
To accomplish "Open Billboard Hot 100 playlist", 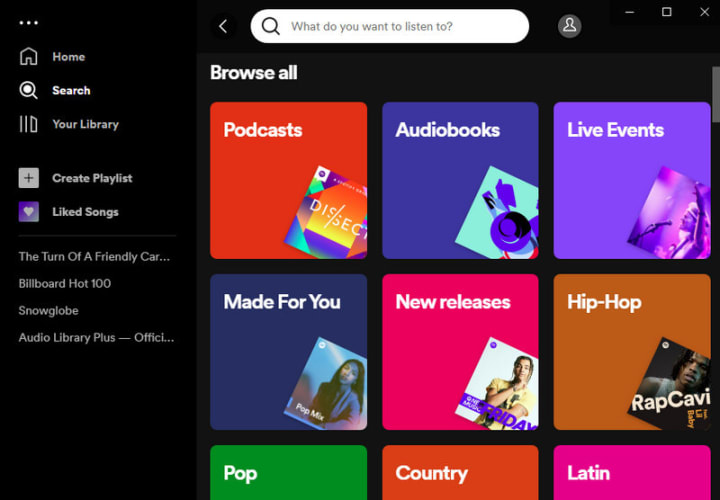I will pos(65,283).
